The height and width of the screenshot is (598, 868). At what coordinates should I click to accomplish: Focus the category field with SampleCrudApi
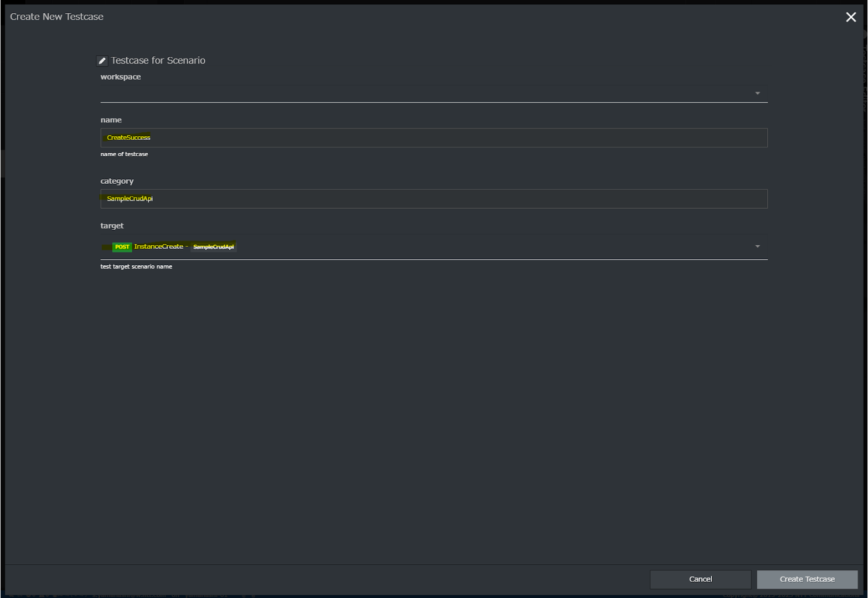click(433, 199)
